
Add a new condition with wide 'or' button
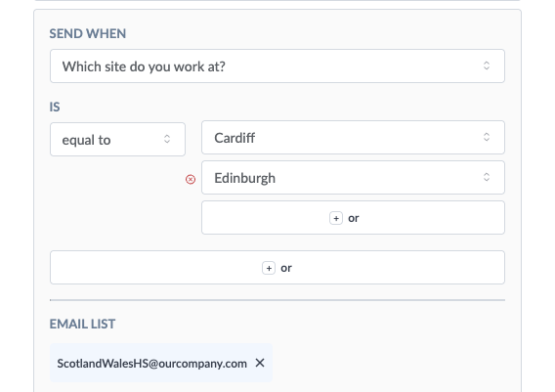[x=277, y=267]
